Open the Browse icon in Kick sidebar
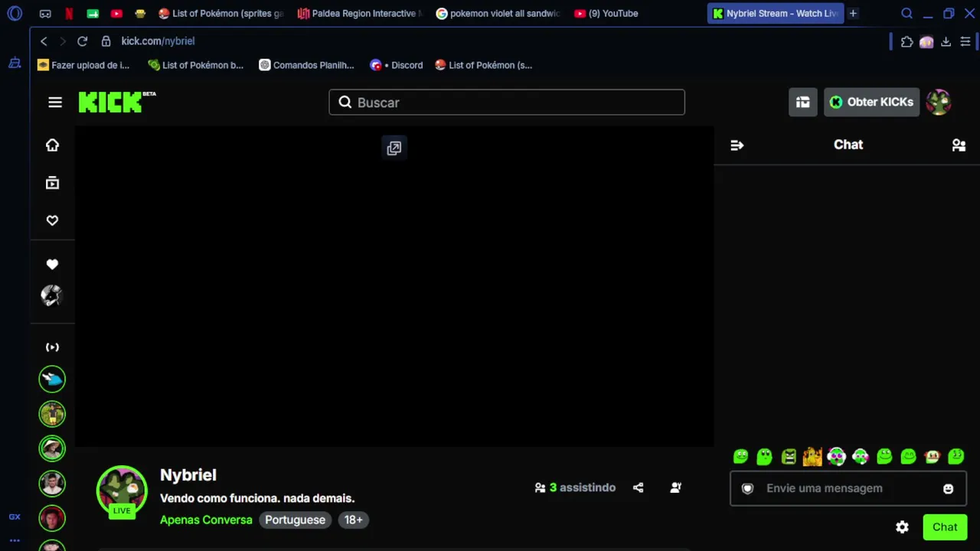Viewport: 980px width, 551px height. click(52, 183)
